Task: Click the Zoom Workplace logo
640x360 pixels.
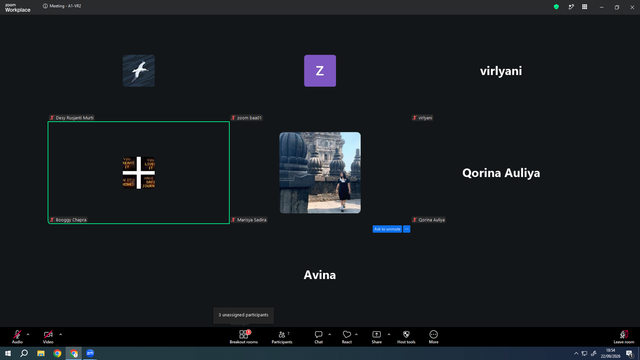Action: (x=18, y=7)
